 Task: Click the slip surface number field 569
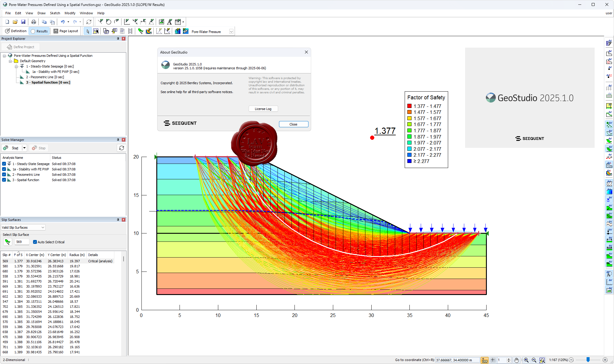coord(22,242)
